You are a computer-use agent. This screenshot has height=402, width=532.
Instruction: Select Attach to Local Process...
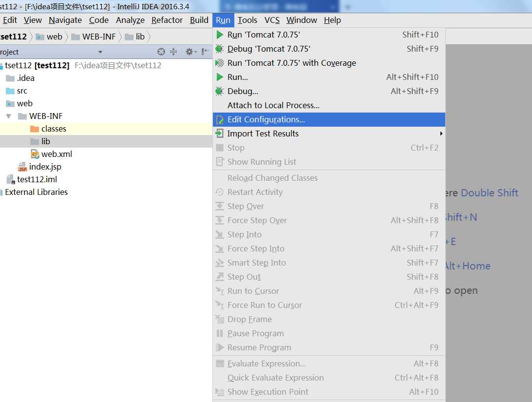(x=329, y=105)
